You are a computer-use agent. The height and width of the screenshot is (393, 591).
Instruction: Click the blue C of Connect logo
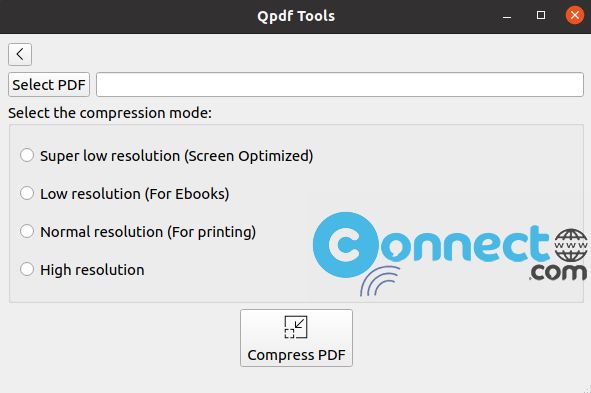pyautogui.click(x=346, y=245)
